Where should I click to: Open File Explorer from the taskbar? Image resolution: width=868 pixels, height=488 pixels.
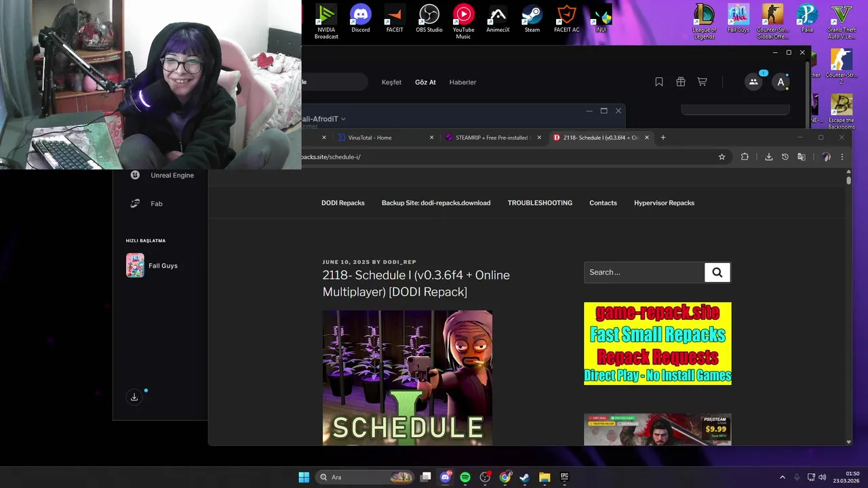point(545,477)
